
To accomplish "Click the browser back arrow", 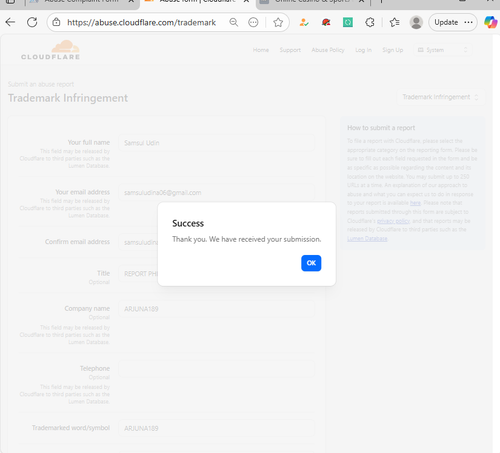I will (10, 22).
